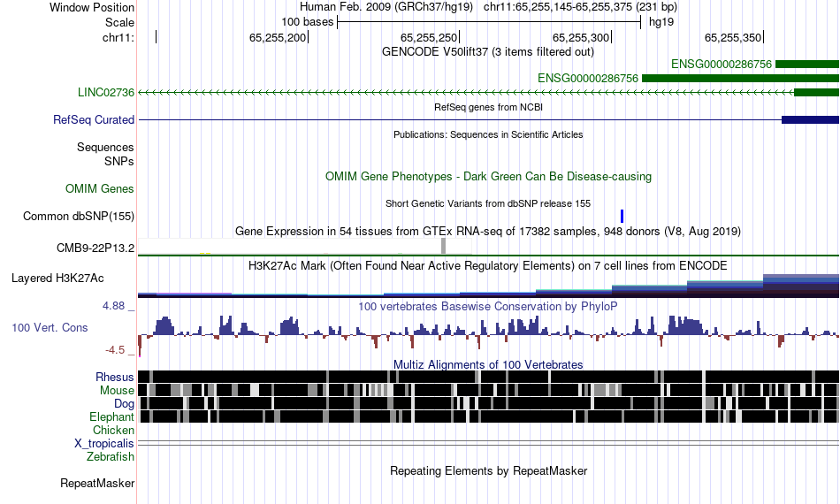Click the 100 Vert. Cons track label

50,327
